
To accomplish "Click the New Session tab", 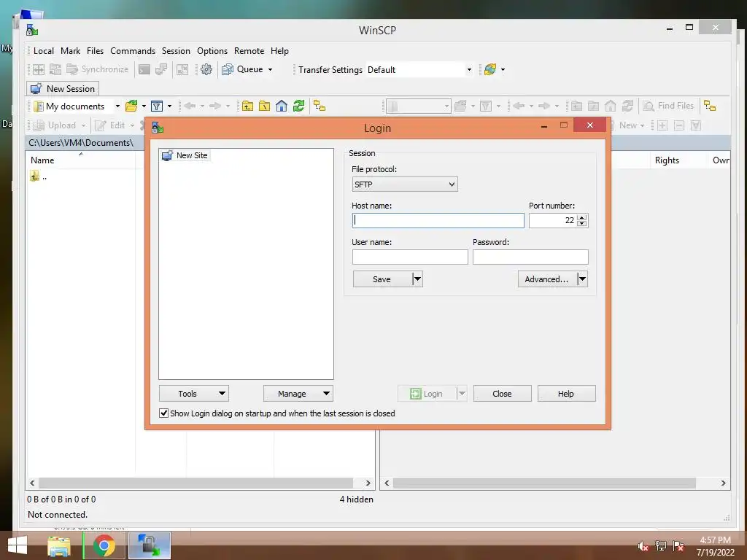I will click(63, 88).
